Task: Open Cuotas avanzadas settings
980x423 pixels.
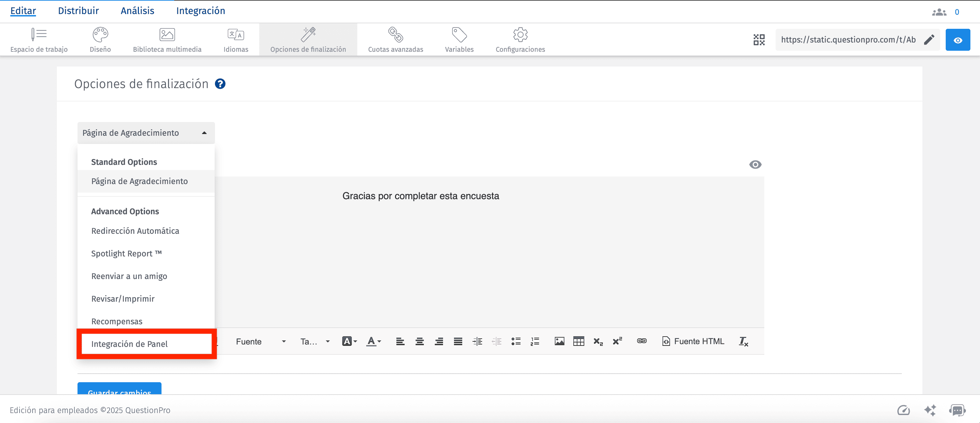Action: (x=395, y=39)
